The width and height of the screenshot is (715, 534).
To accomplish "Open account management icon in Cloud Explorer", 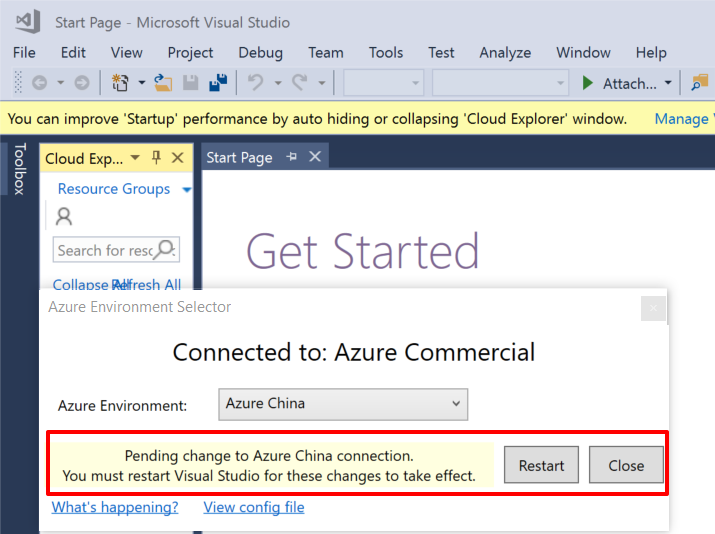I will (x=64, y=216).
